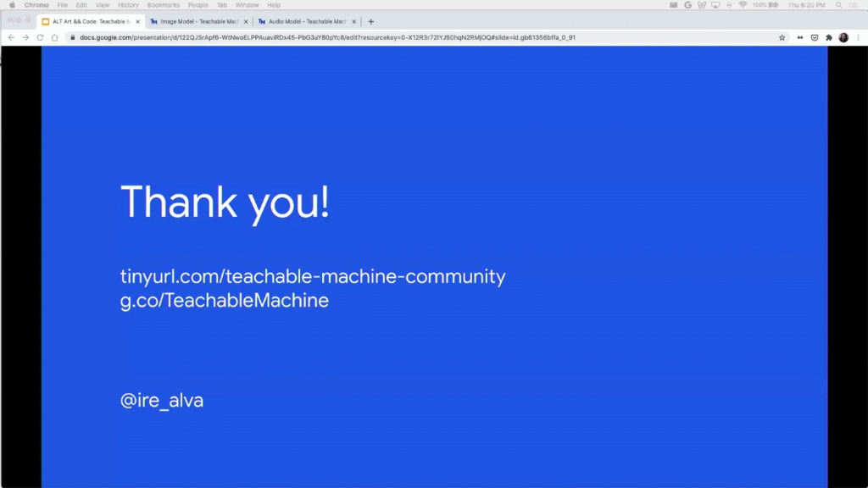
Task: Switch to Audio Model - Teachable Machine tab
Action: click(x=307, y=21)
